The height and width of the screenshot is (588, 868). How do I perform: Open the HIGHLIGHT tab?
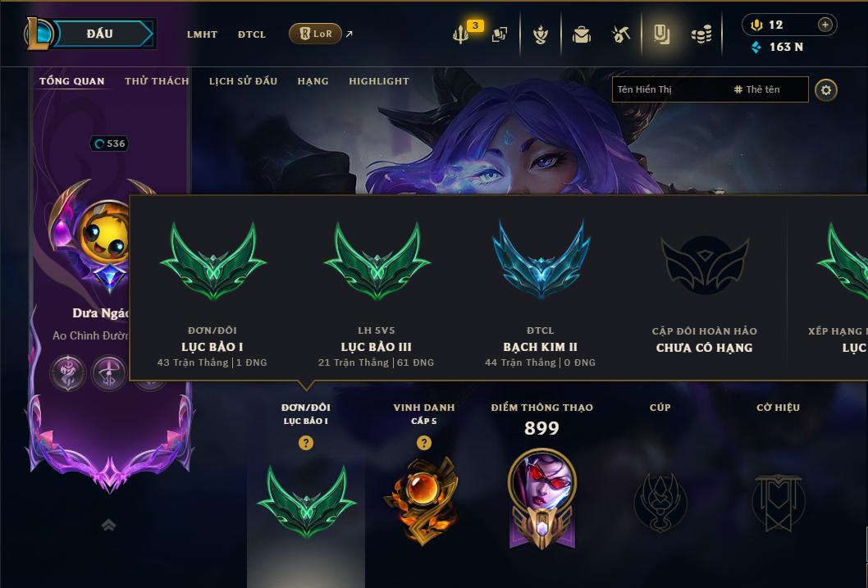pyautogui.click(x=379, y=81)
